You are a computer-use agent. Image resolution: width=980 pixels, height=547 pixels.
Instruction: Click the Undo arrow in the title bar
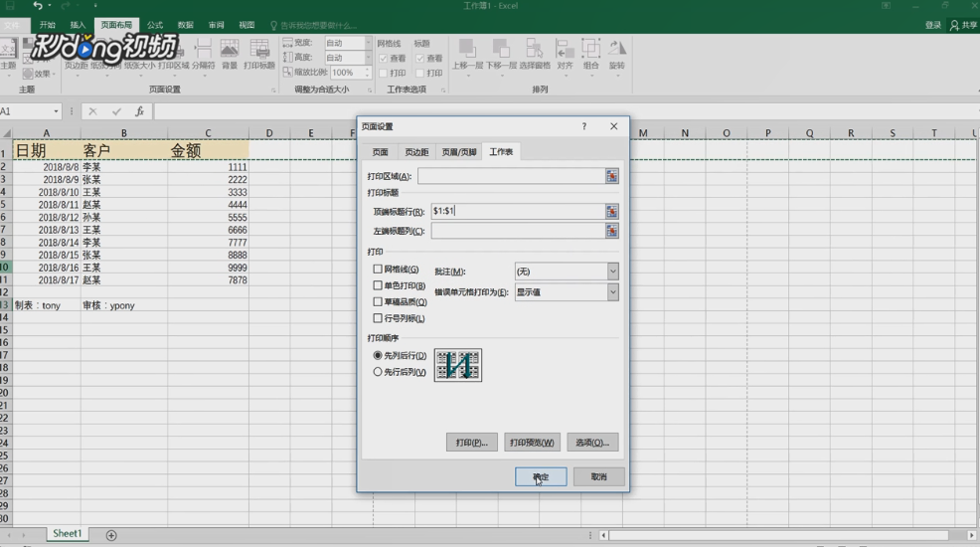click(38, 6)
